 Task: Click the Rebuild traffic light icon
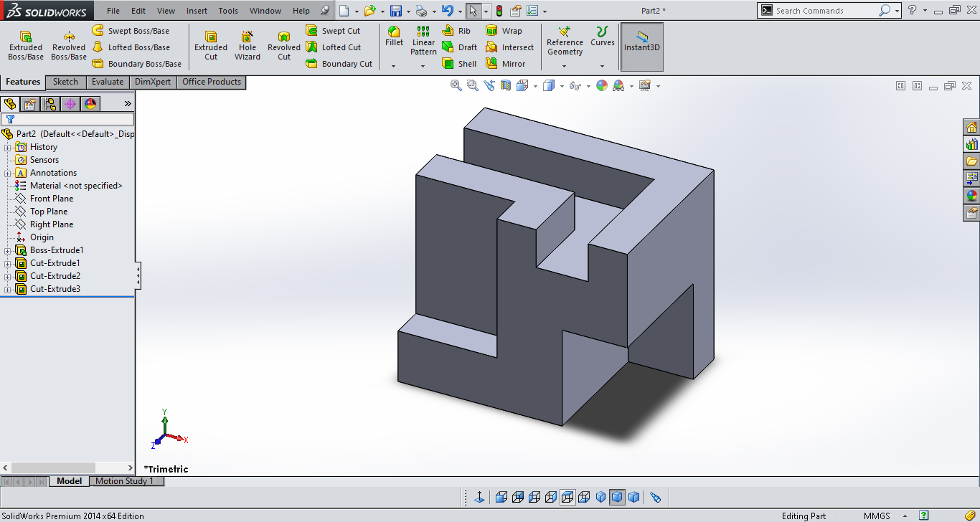tap(499, 11)
